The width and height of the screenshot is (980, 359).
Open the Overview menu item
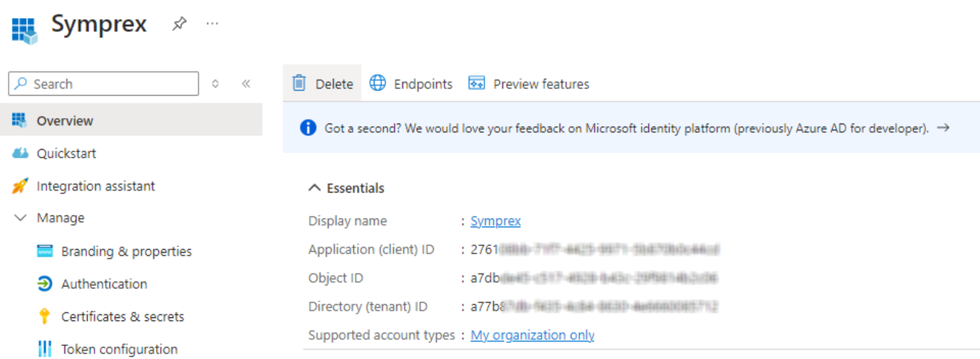[131, 120]
